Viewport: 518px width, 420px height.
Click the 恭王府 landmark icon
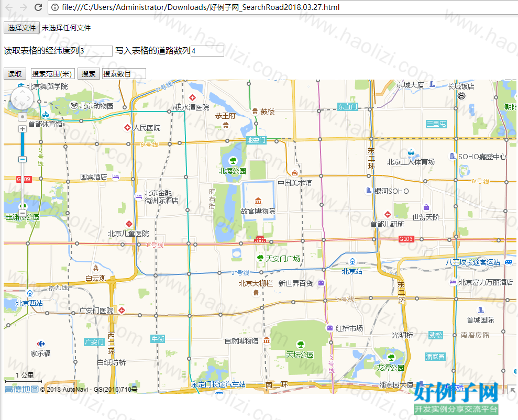226,125
